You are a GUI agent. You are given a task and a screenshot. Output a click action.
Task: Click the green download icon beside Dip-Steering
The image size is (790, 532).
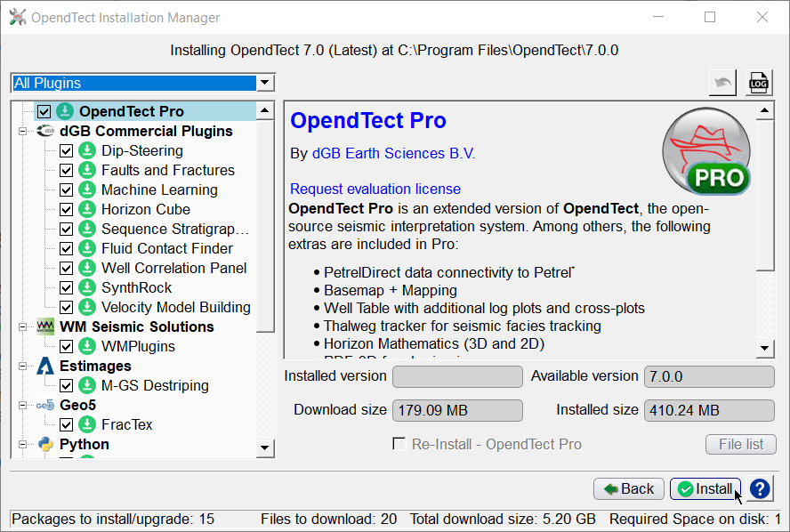(x=86, y=150)
